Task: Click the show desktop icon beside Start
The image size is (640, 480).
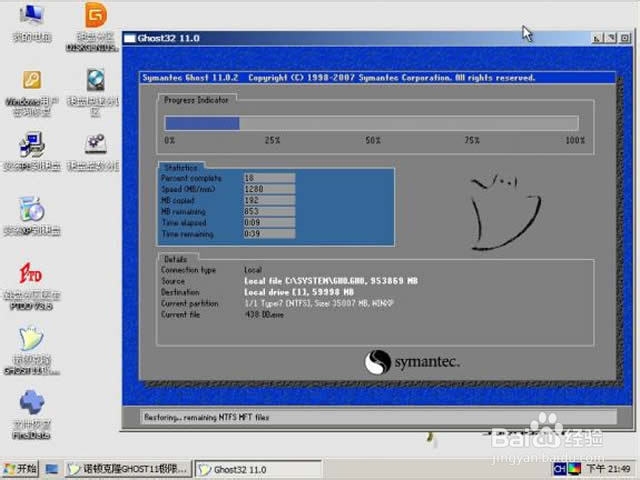Action: (x=51, y=469)
